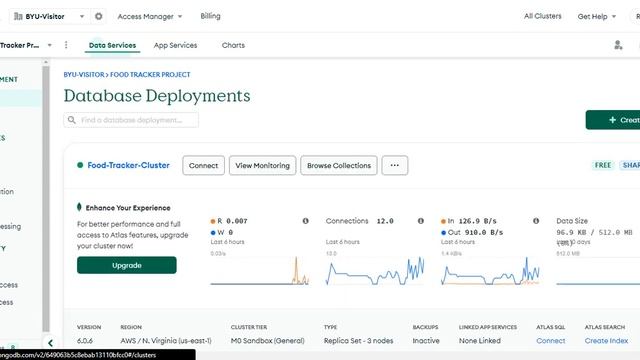640x360 pixels.
Task: Open All Clusters link
Action: coord(542,16)
